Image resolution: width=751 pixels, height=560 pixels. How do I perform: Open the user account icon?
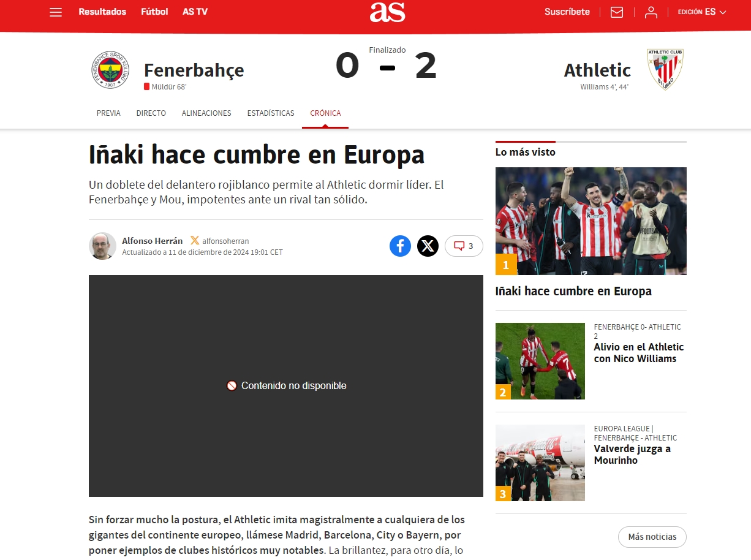coord(651,12)
